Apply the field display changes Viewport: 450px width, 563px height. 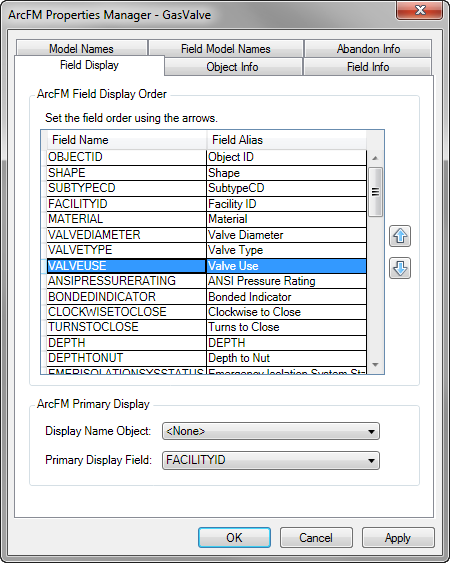tap(398, 538)
